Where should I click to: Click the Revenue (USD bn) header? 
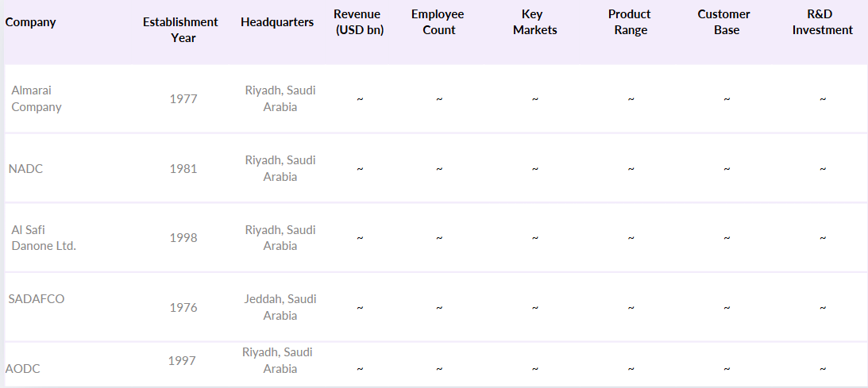(357, 22)
